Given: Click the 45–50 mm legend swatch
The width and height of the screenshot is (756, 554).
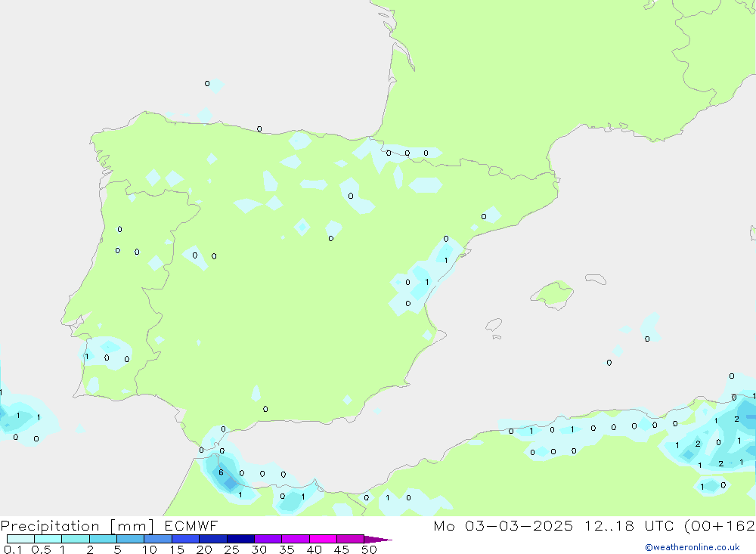Looking at the screenshot, I should pyautogui.click(x=350, y=539).
